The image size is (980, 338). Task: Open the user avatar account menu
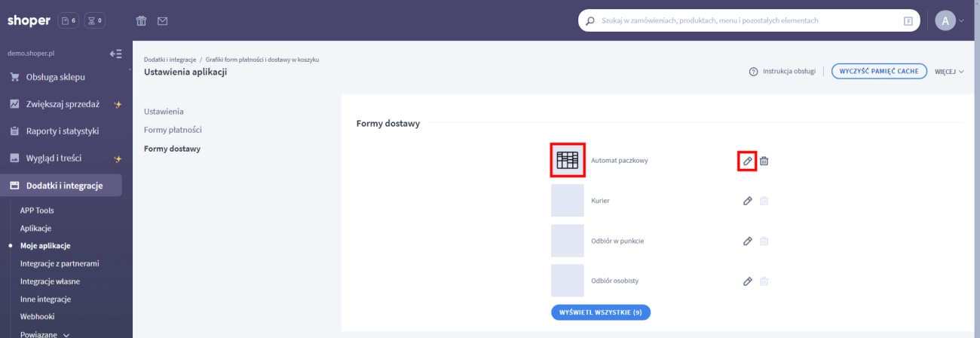point(945,21)
